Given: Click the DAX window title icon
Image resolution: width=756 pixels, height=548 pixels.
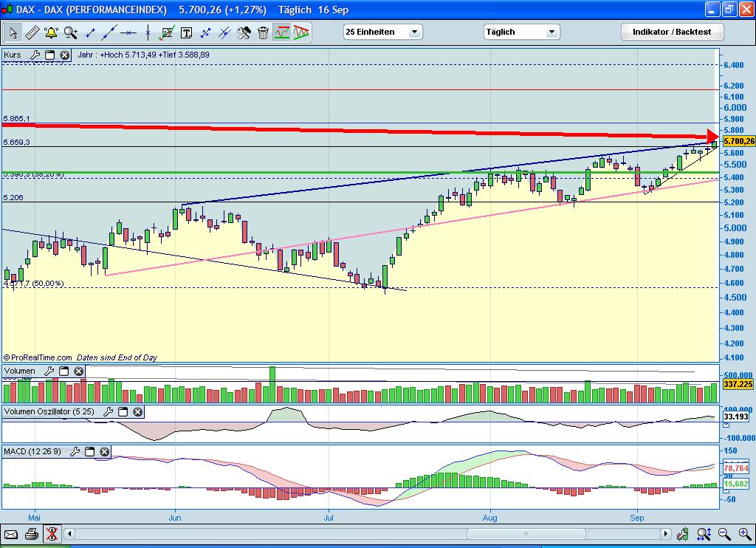Looking at the screenshot, I should [7, 10].
